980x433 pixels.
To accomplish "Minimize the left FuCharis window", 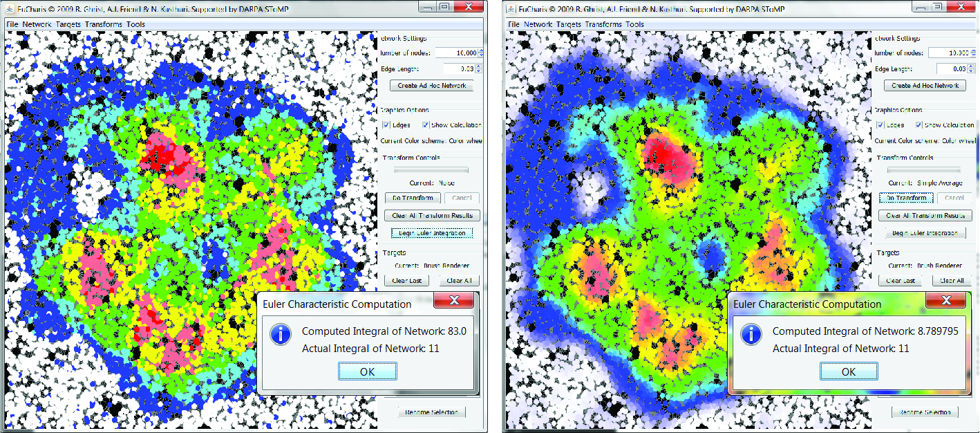I will 426,7.
